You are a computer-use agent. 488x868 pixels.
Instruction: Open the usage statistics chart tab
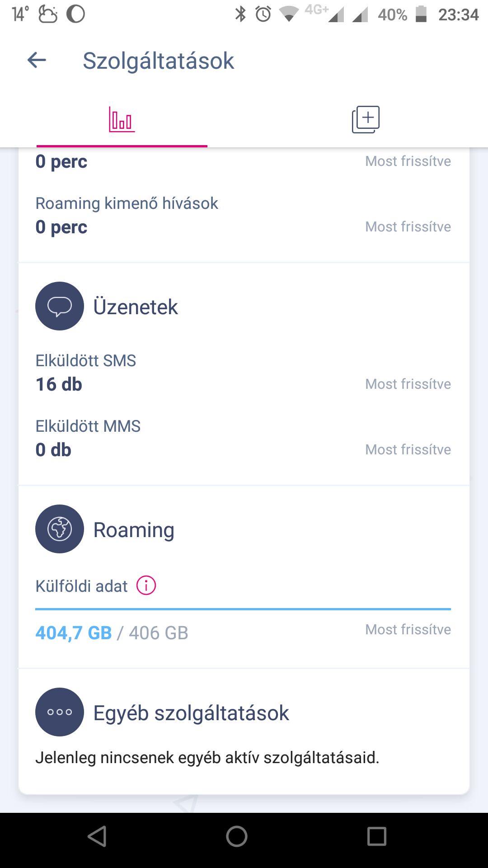point(122,120)
